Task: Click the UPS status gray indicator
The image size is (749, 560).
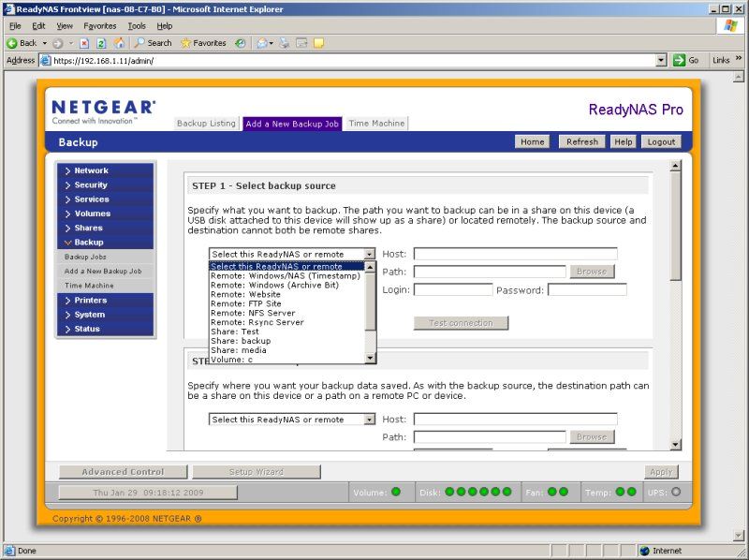Action: click(676, 492)
